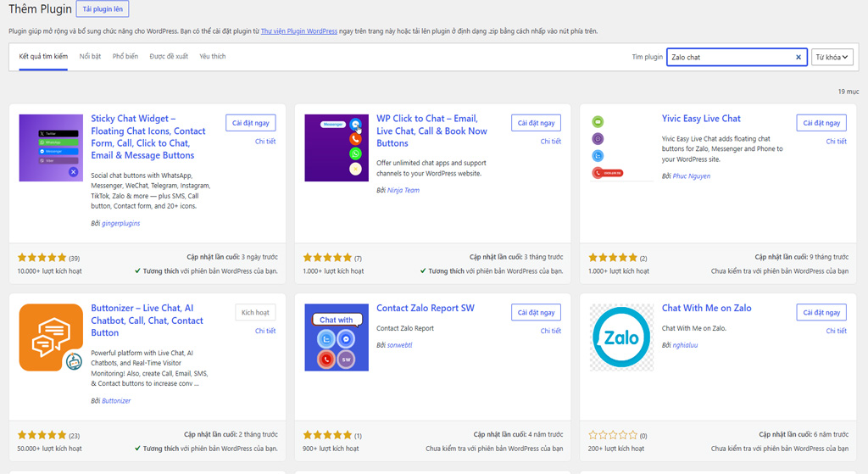Open Chat With Me on Zalo title

[x=706, y=308]
